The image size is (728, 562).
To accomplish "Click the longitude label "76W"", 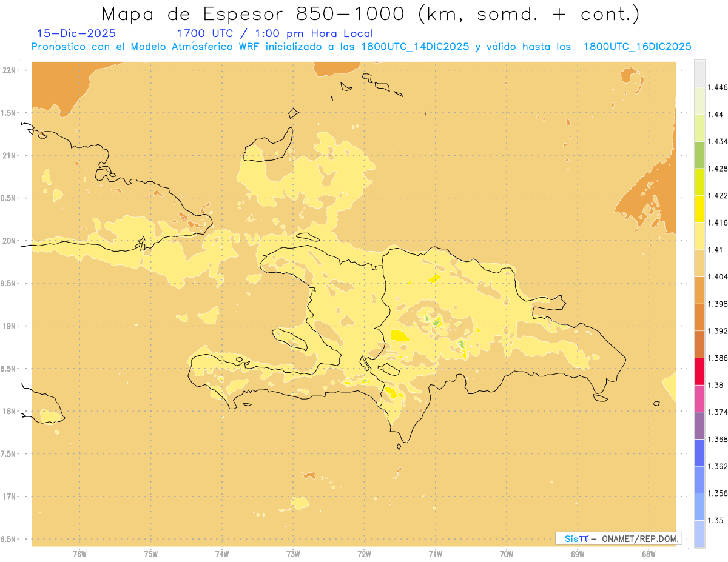I will (x=79, y=554).
